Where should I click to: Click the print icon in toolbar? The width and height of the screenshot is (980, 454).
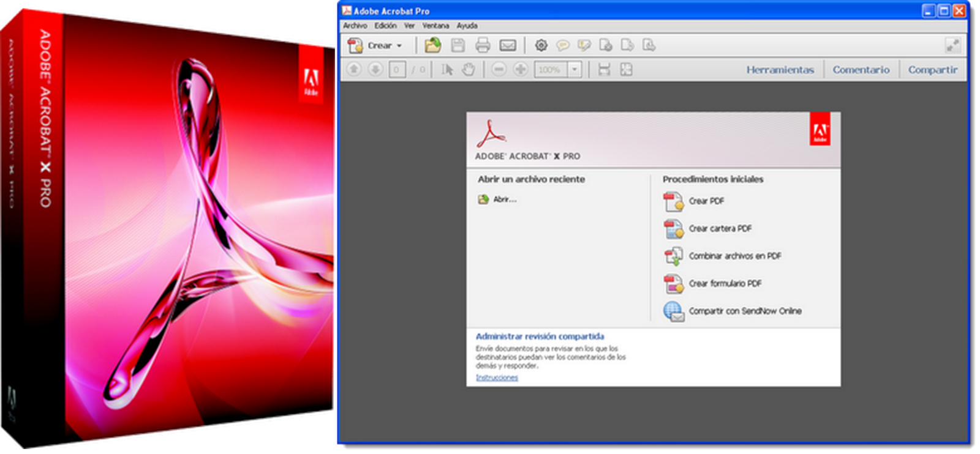[483, 45]
